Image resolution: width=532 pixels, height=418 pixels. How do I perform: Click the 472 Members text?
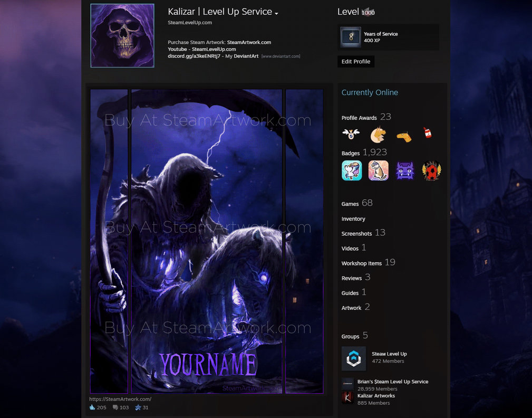click(388, 362)
